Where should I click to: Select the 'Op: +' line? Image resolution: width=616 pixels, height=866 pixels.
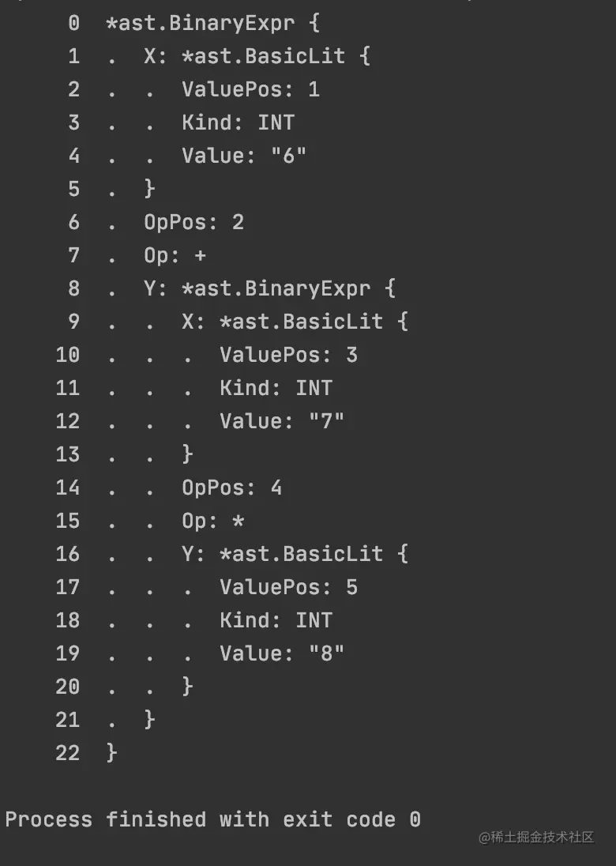pyautogui.click(x=175, y=255)
